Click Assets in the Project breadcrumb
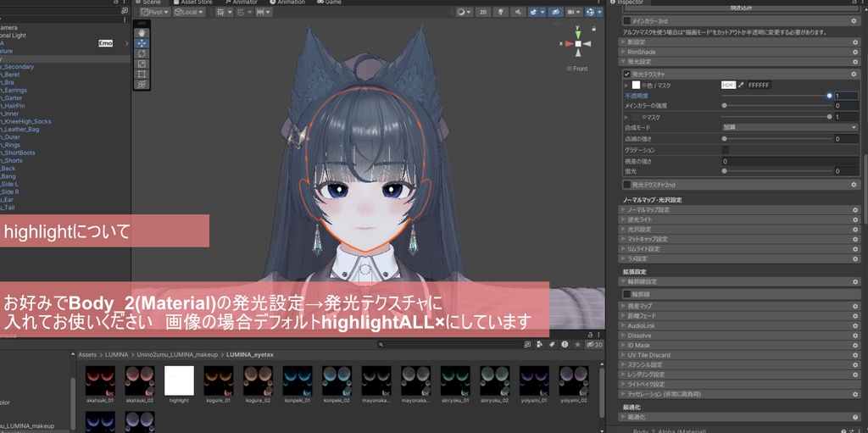This screenshot has width=868, height=433. [87, 354]
